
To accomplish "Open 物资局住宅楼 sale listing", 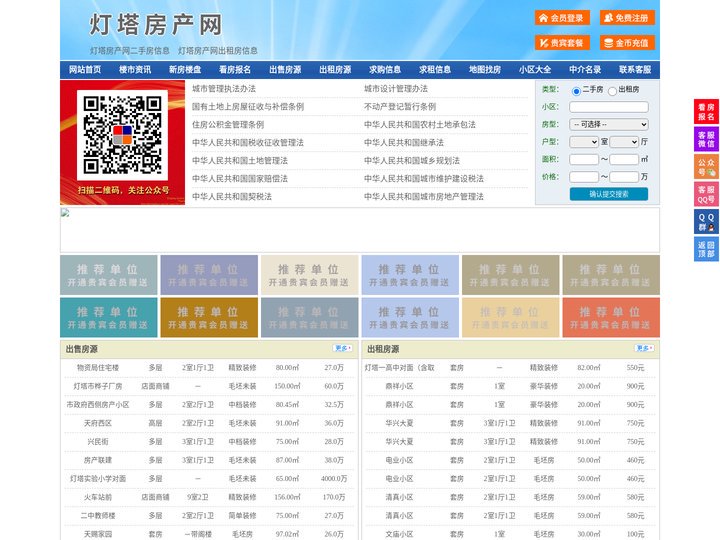I will coord(98,367).
